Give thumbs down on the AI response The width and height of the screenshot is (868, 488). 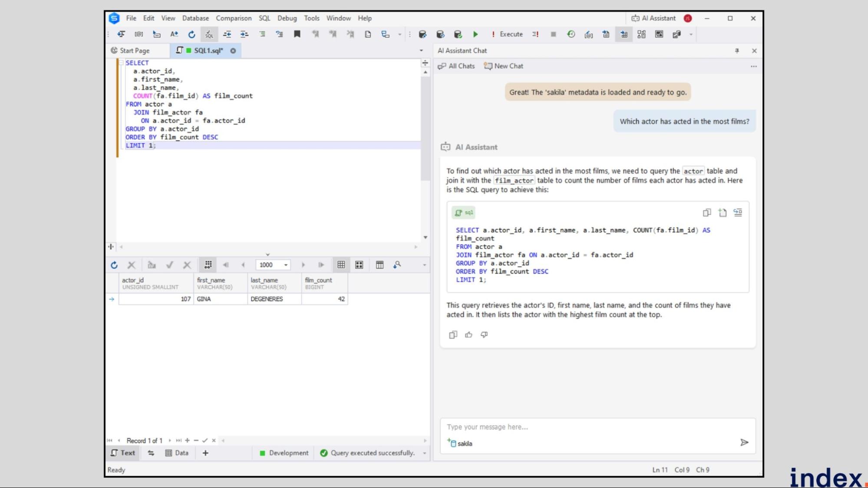(483, 334)
